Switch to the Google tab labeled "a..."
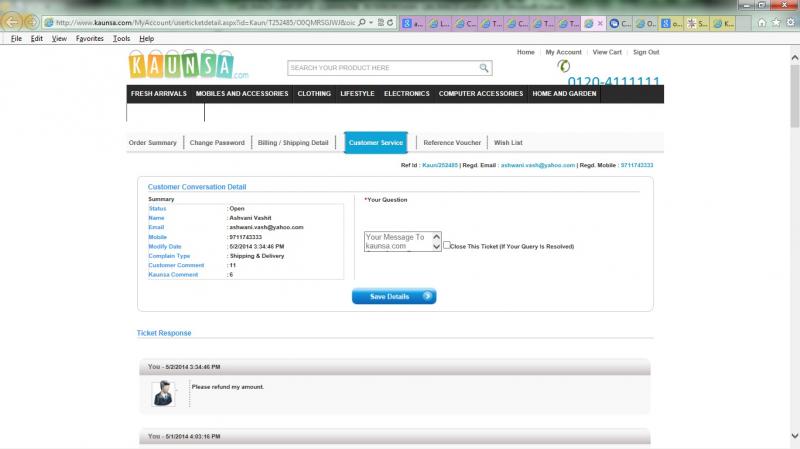The width and height of the screenshot is (800, 449). coord(413,23)
